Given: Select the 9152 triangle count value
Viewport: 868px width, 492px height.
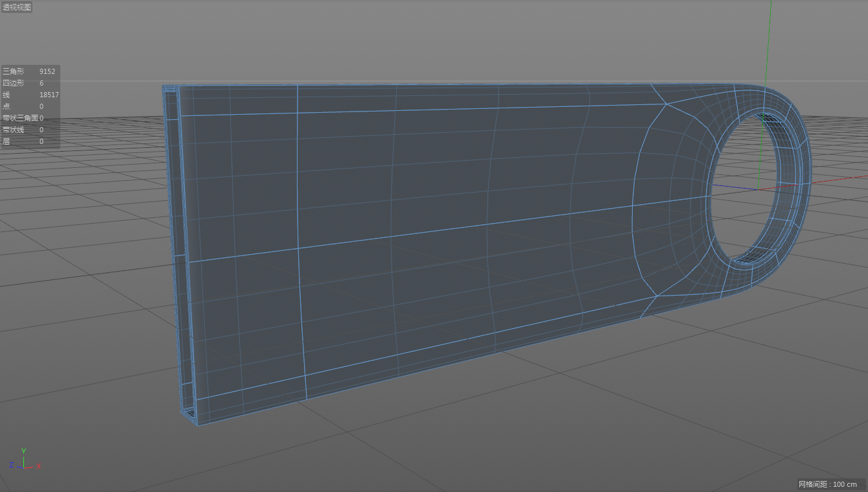Looking at the screenshot, I should (x=47, y=71).
